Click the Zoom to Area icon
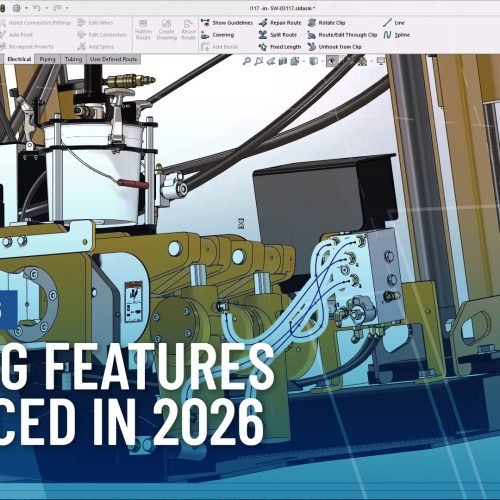 259,61
